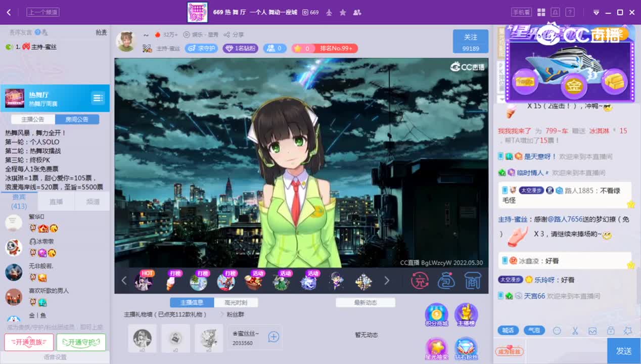Toggle the 喊话 shout mode

pos(508,330)
